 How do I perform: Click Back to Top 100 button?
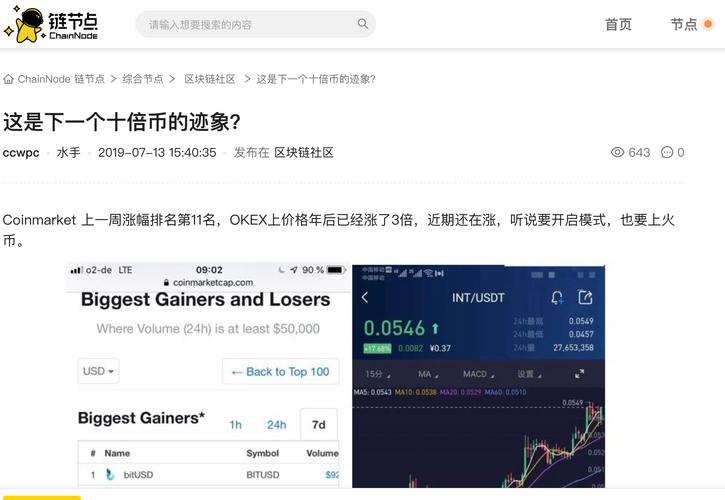pyautogui.click(x=281, y=371)
